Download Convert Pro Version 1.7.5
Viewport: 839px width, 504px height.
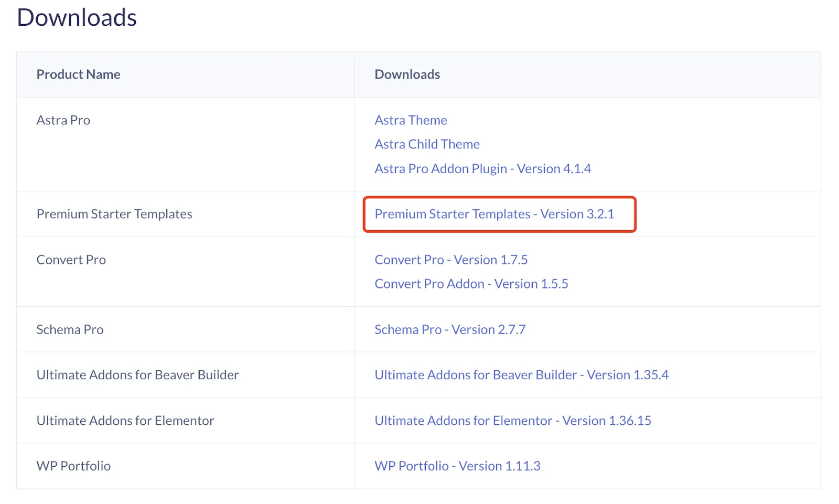(451, 260)
